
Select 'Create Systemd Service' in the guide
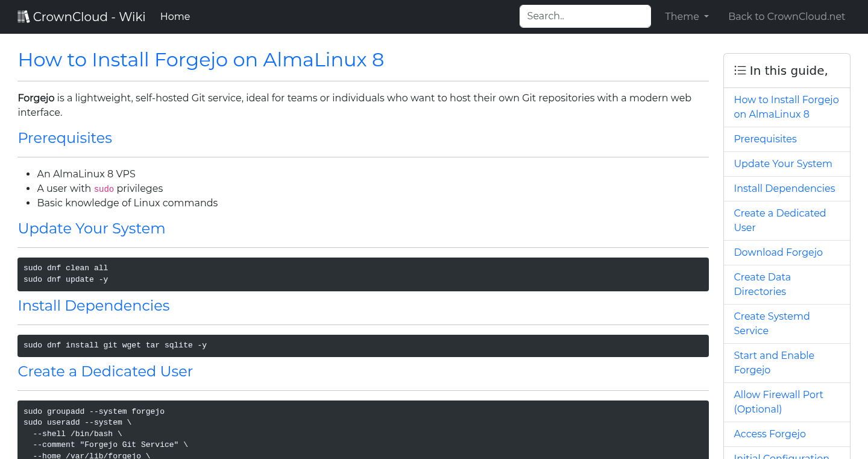pos(772,323)
